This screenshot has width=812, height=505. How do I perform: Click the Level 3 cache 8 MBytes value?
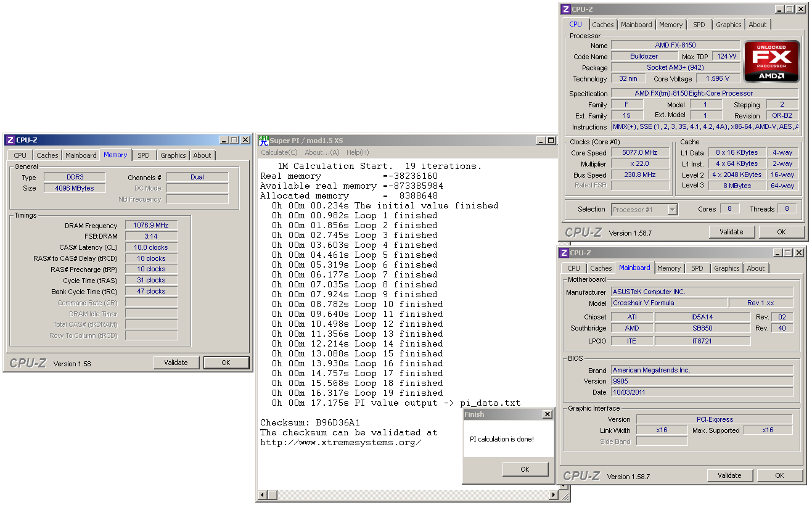pyautogui.click(x=737, y=186)
